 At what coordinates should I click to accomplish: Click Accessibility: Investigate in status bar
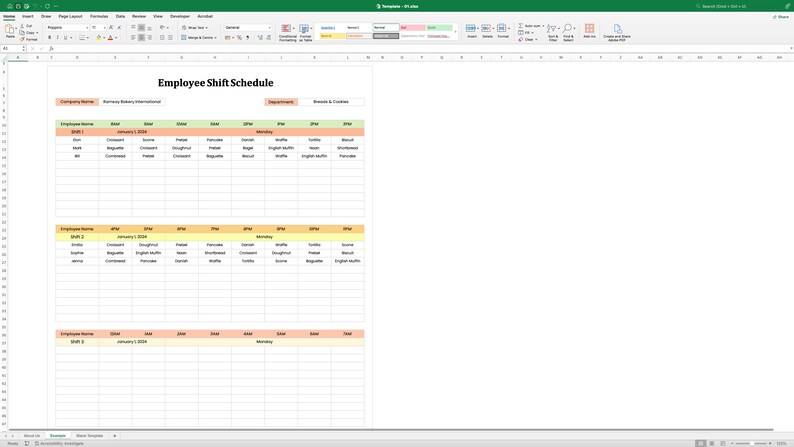59,443
